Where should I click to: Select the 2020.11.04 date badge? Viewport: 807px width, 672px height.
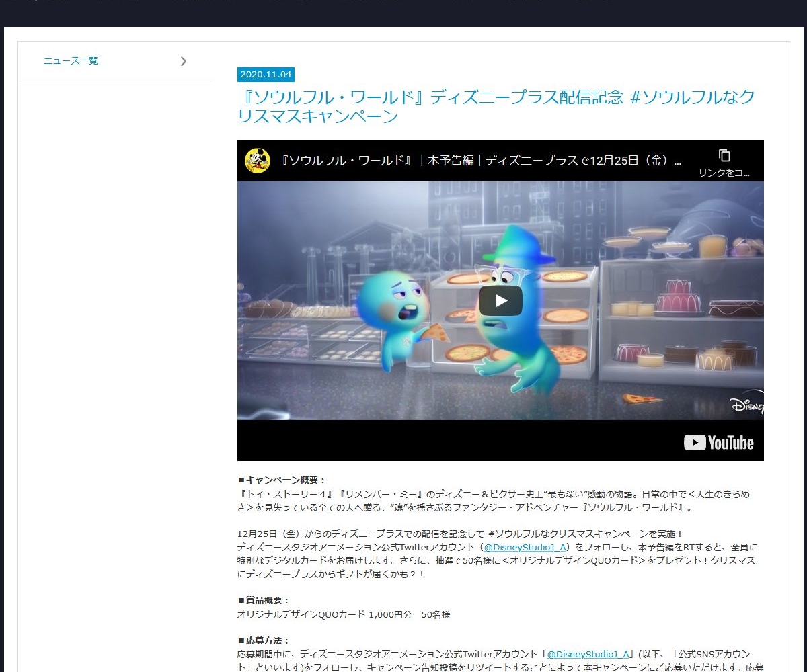coord(266,75)
